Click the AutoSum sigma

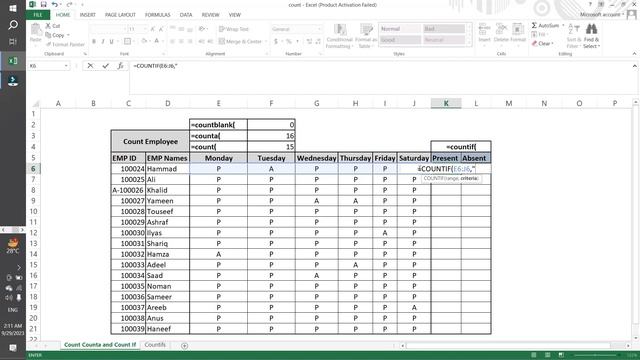pyautogui.click(x=545, y=25)
